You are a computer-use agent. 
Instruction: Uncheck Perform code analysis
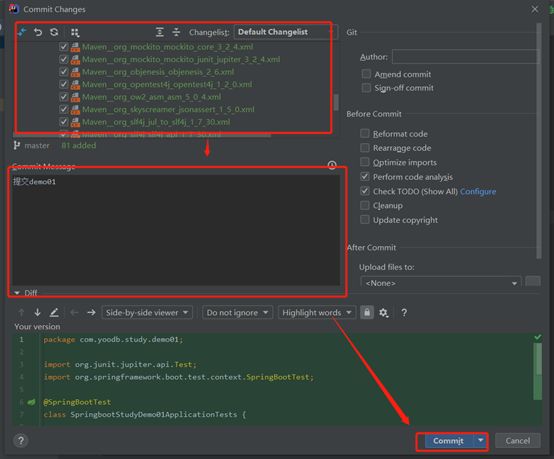pos(365,176)
